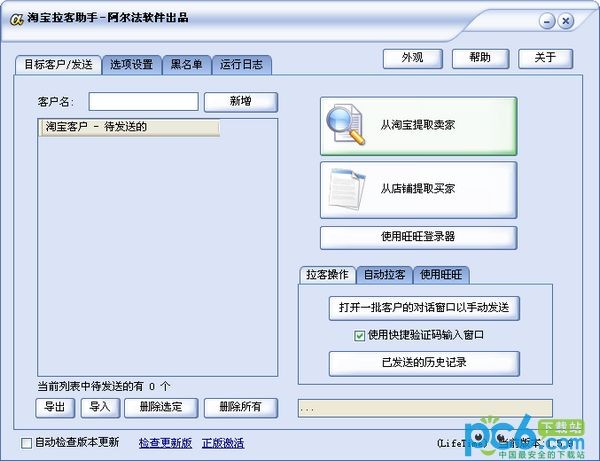The height and width of the screenshot is (461, 600).
Task: Minimize the 淘宝拉客助手 window
Action: point(547,21)
